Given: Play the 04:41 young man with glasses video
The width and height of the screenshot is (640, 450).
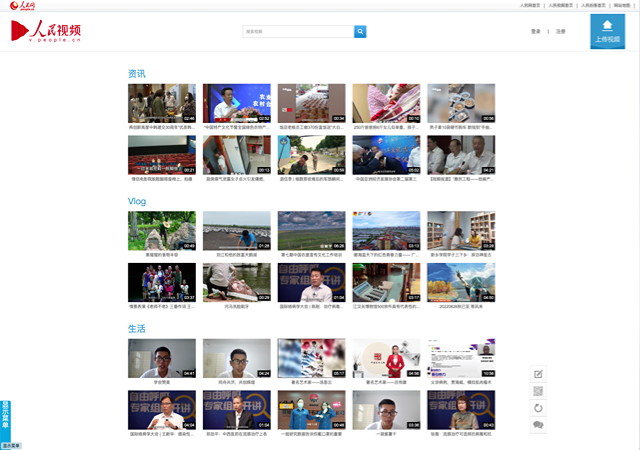Looking at the screenshot, I should click(x=162, y=358).
